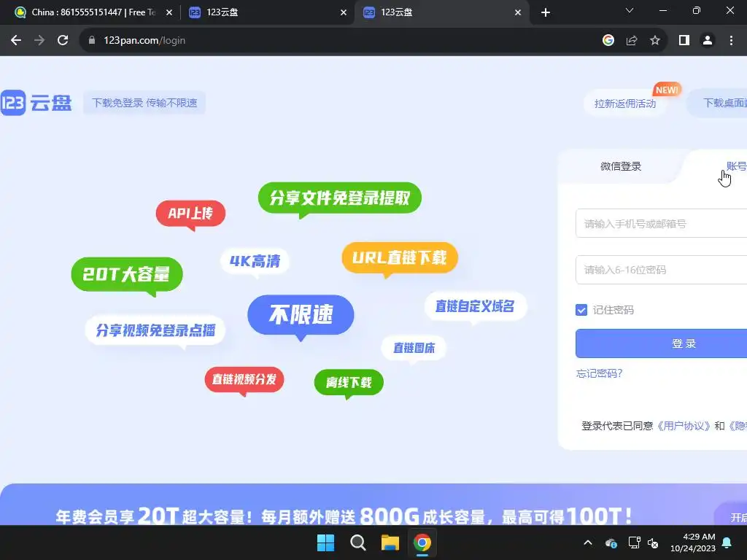Viewport: 747px width, 560px height.
Task: Close the active 123云盘 tab
Action: coord(518,13)
